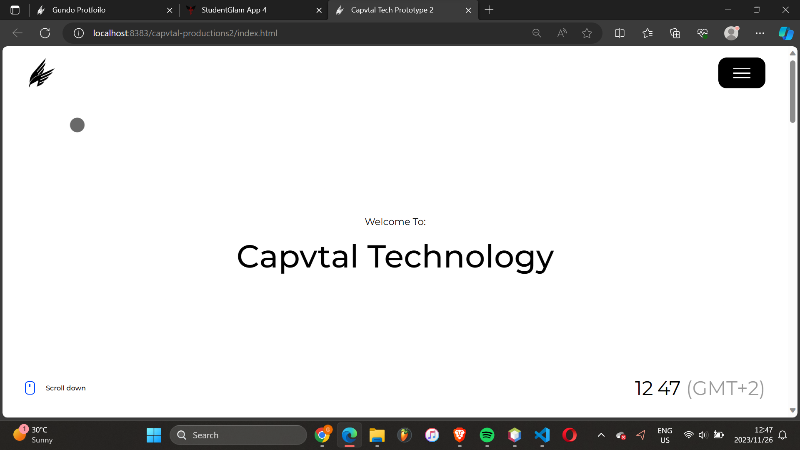Open the zoom control in address bar
The height and width of the screenshot is (450, 800).
[537, 33]
